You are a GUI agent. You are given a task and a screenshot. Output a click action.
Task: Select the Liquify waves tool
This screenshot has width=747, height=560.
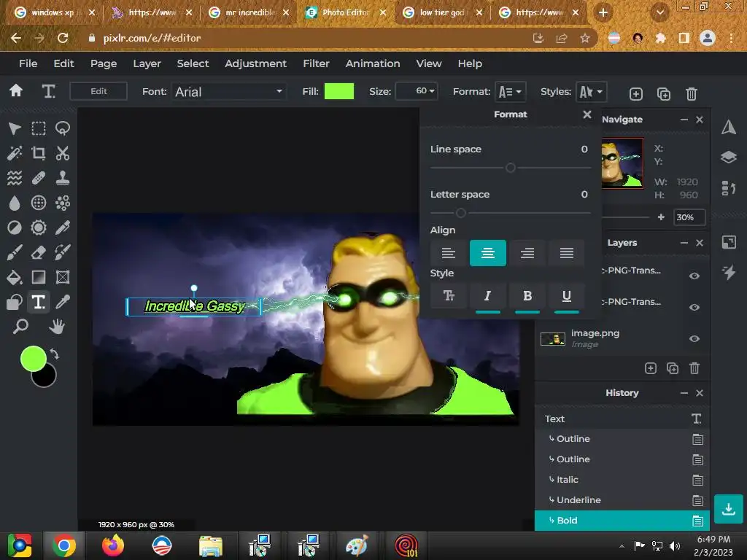point(15,178)
